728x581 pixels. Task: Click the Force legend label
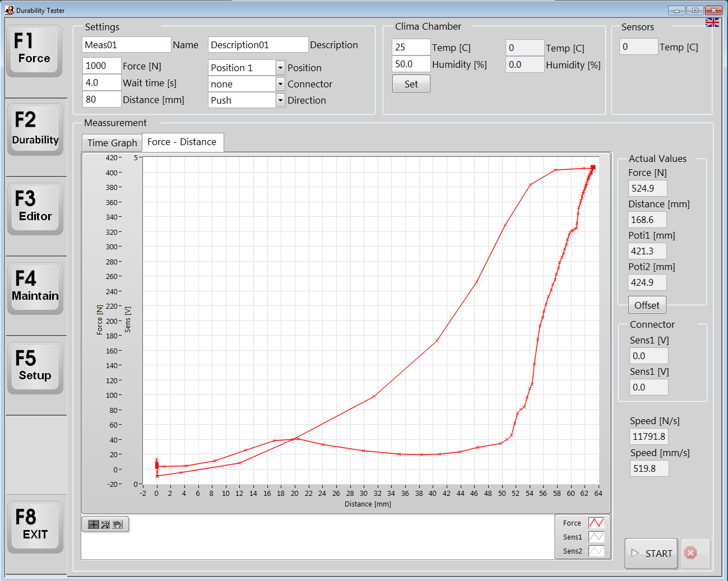572,523
